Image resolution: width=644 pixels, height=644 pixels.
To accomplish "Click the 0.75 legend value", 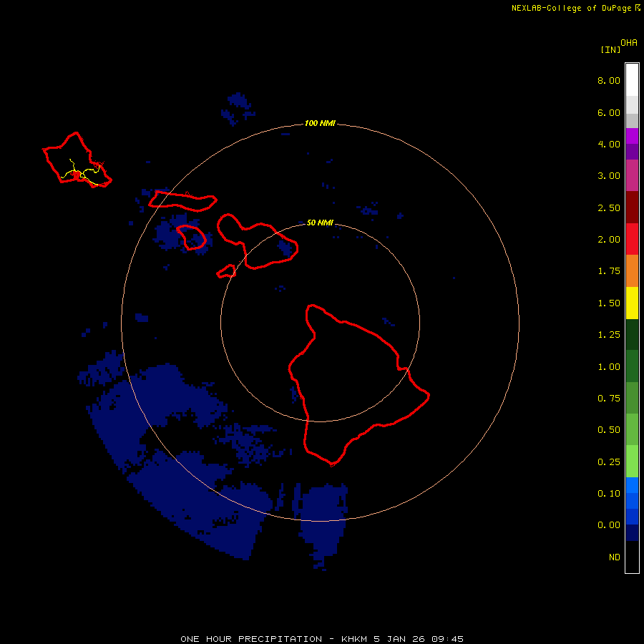I will (x=609, y=399).
